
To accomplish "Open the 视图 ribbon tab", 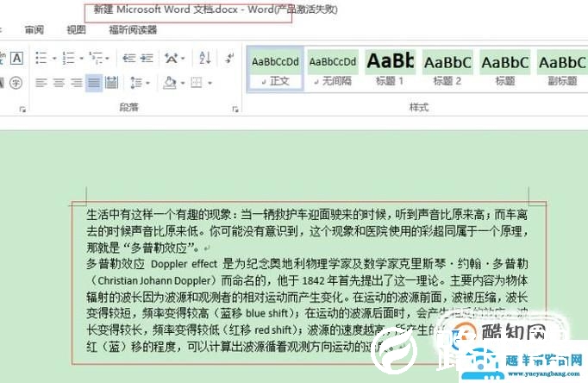I will pos(76,29).
